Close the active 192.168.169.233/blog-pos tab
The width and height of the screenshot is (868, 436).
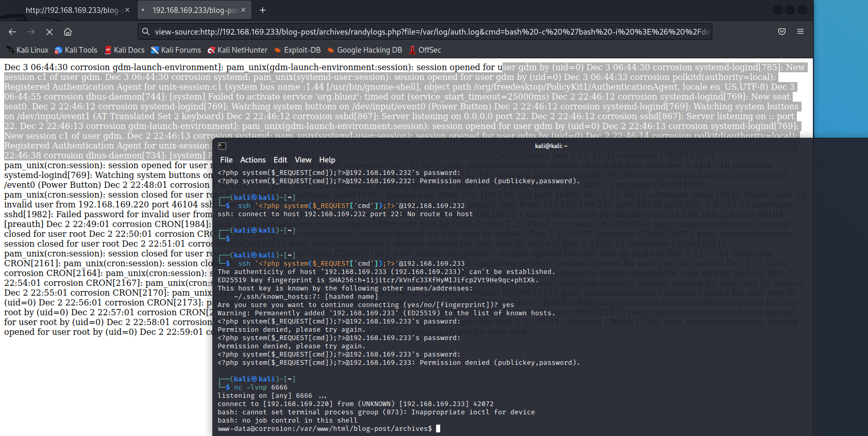(243, 10)
